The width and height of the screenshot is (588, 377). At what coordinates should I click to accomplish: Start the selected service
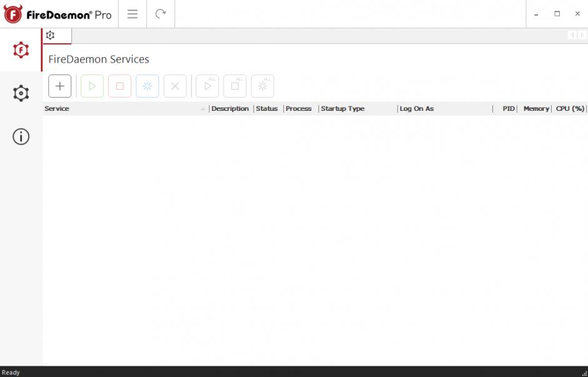click(92, 86)
